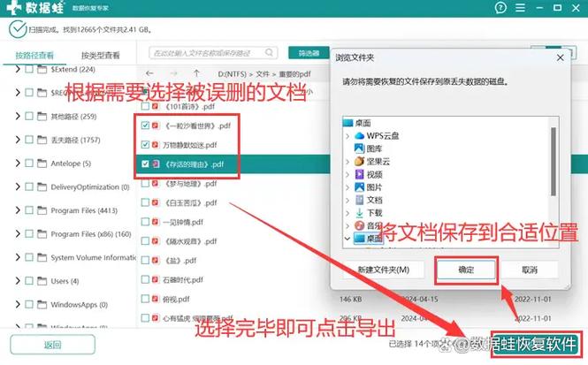Select the file name 俯视.pdf
The width and height of the screenshot is (588, 365).
176,300
